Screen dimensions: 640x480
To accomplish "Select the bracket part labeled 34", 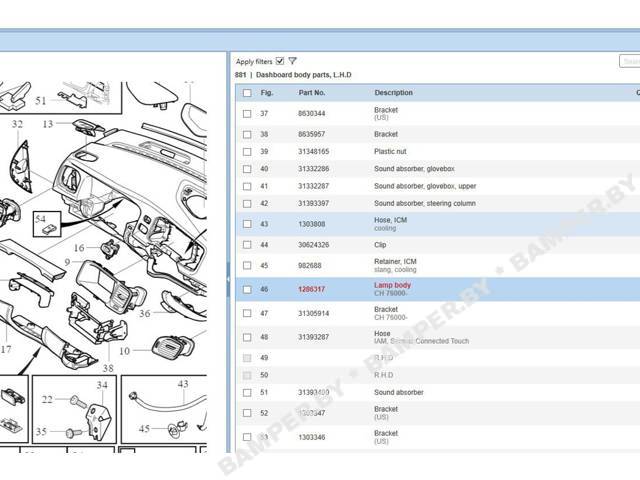I will [98, 420].
